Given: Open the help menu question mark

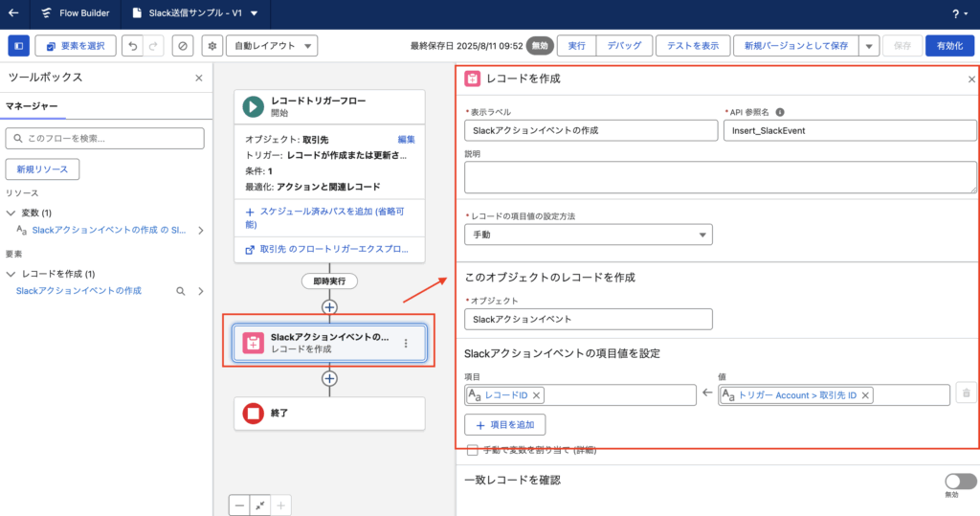Looking at the screenshot, I should (956, 13).
